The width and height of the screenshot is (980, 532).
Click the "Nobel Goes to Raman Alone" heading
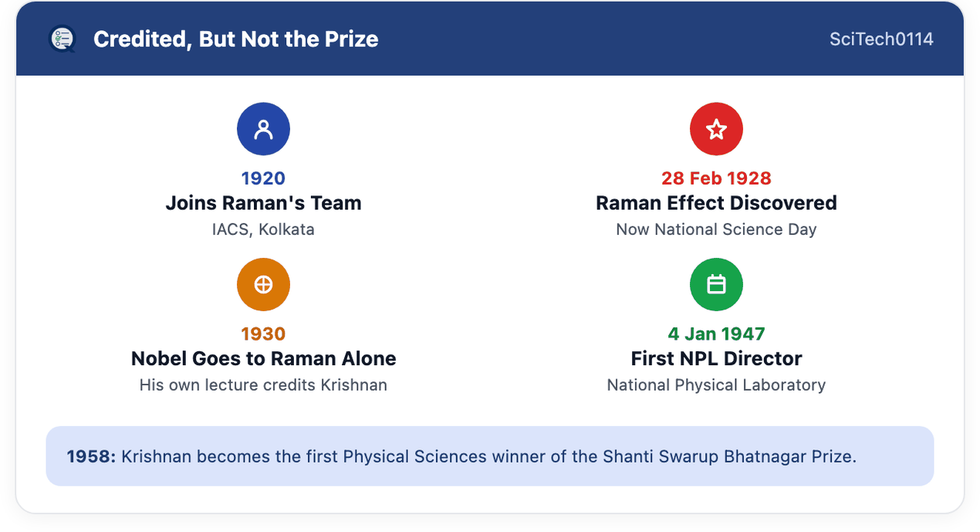[263, 359]
